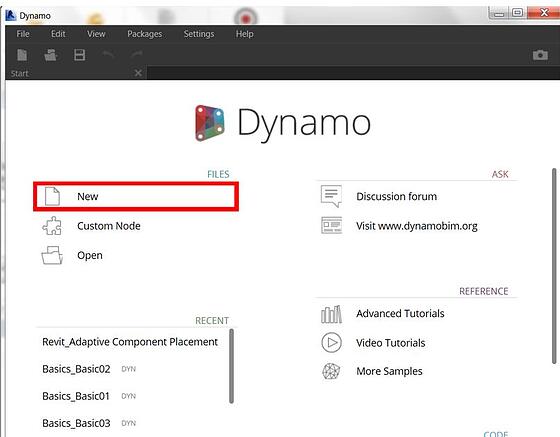Click the blank page icon beside New
This screenshot has width=560, height=437.
tap(52, 196)
